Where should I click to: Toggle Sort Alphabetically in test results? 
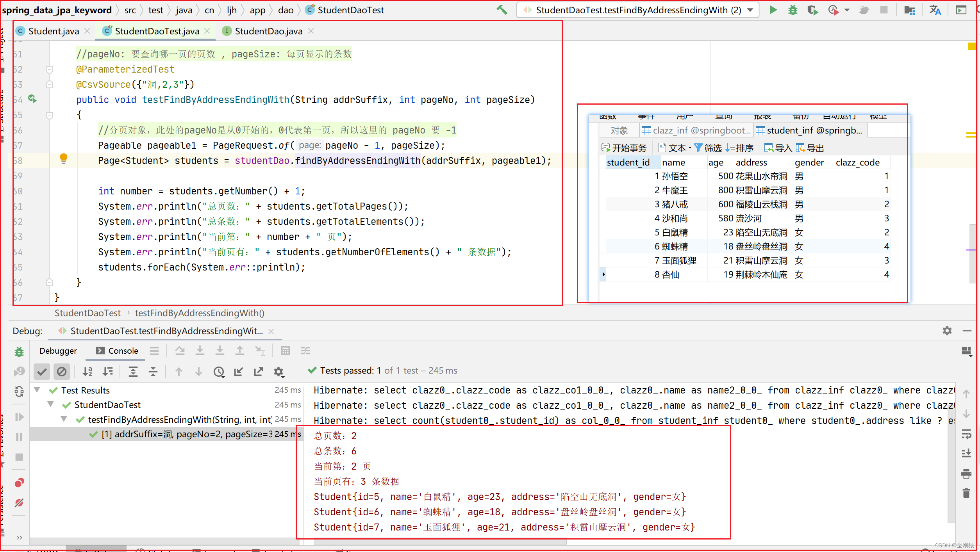88,372
